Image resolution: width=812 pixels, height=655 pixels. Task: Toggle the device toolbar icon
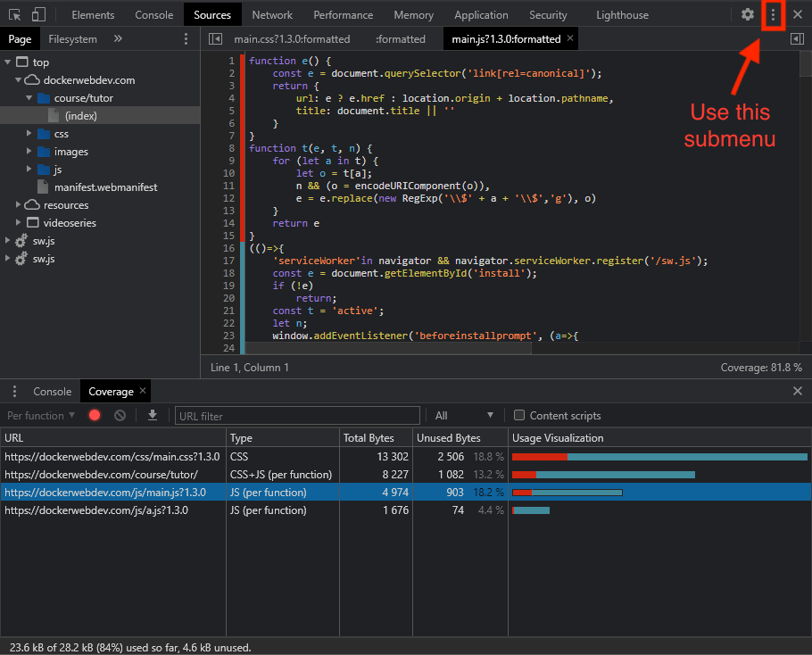pos(38,14)
